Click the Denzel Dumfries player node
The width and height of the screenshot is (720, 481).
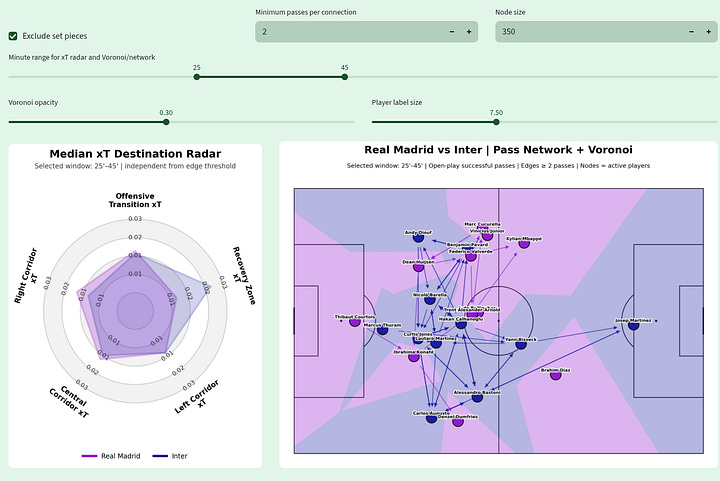click(458, 421)
